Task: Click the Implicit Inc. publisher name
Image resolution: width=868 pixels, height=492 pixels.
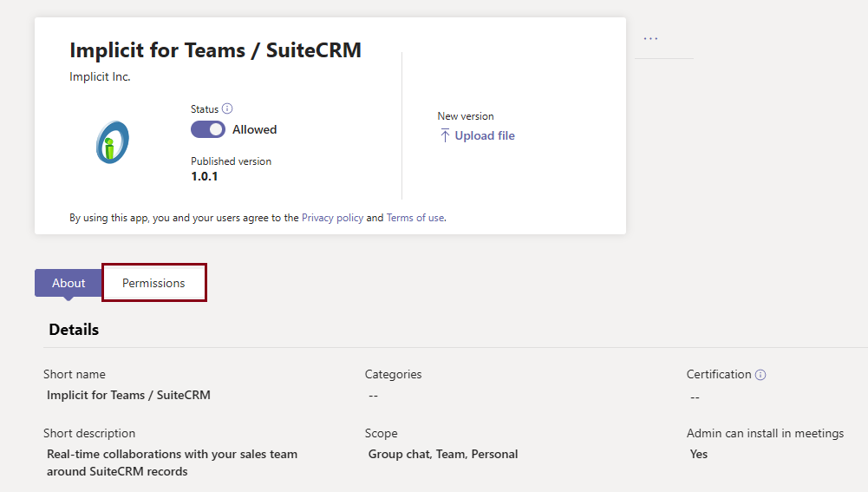Action: (100, 76)
